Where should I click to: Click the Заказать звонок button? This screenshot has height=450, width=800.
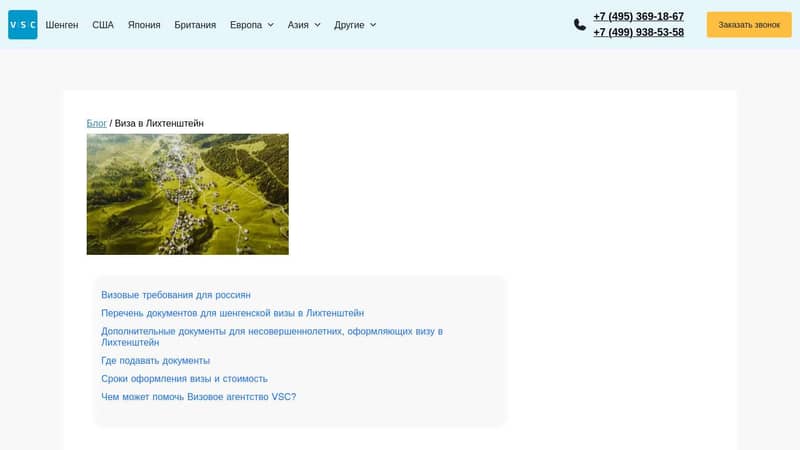[x=749, y=24]
